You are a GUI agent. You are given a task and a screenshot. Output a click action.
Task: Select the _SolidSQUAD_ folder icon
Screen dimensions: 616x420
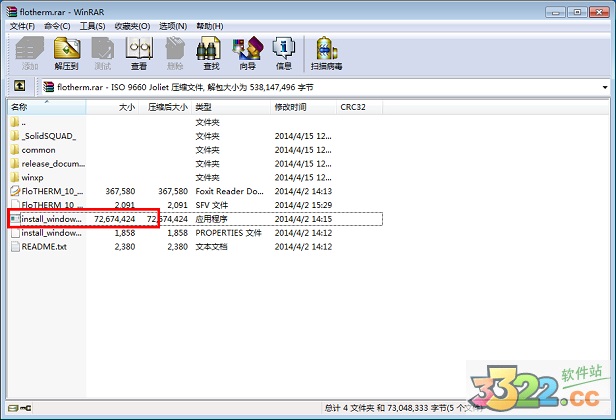click(15, 136)
